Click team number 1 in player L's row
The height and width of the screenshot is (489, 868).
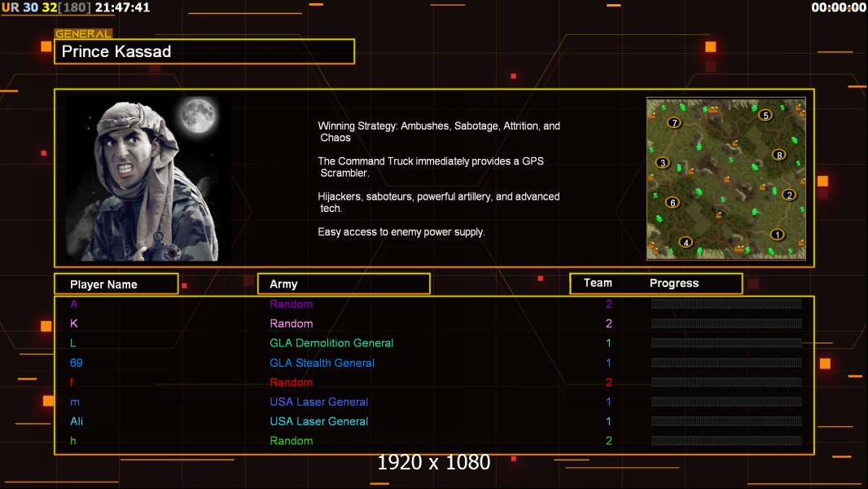[x=608, y=343]
